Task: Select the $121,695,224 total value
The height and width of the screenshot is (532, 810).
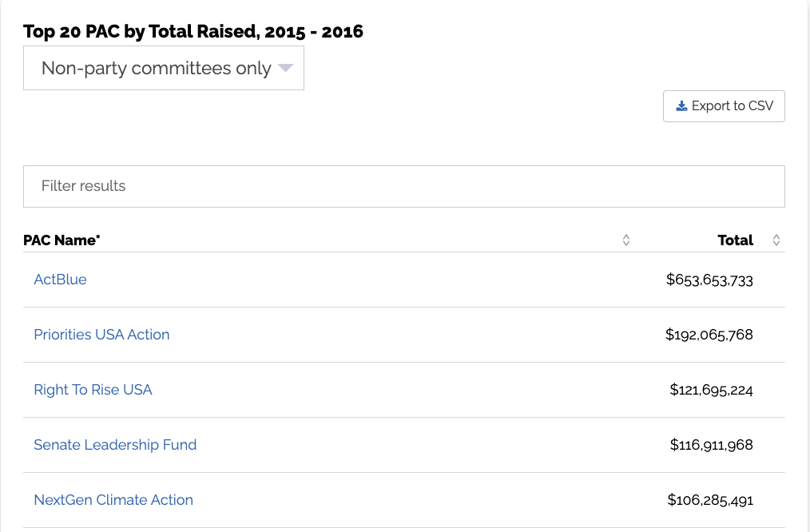Action: tap(711, 390)
